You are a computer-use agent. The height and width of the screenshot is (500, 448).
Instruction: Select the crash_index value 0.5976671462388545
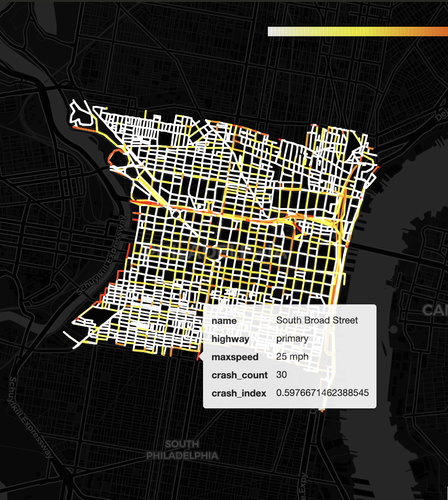point(323,393)
